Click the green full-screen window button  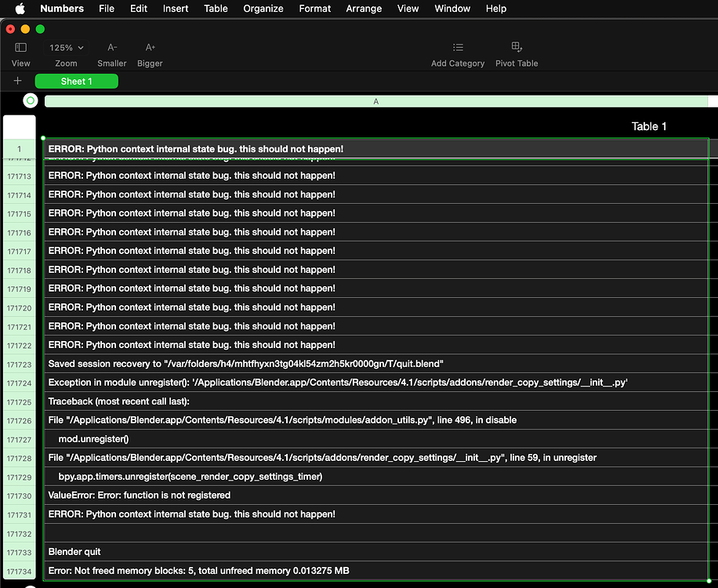click(x=40, y=29)
